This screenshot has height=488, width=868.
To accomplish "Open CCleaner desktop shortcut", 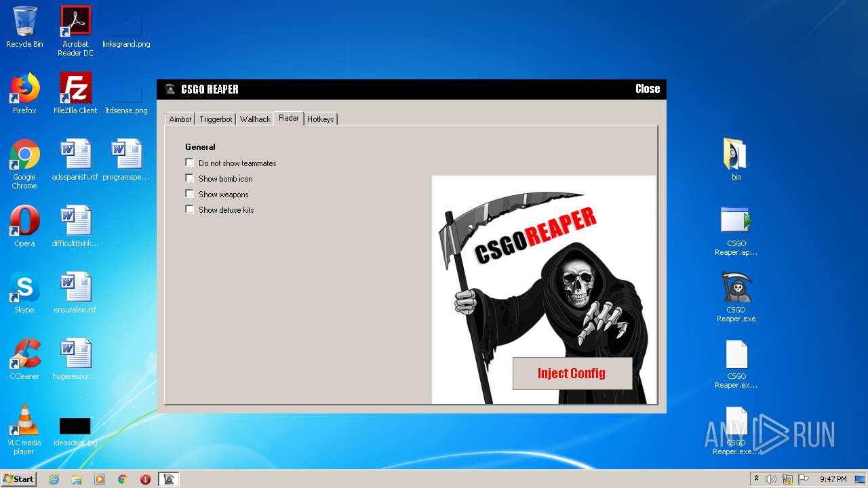I will 24,359.
